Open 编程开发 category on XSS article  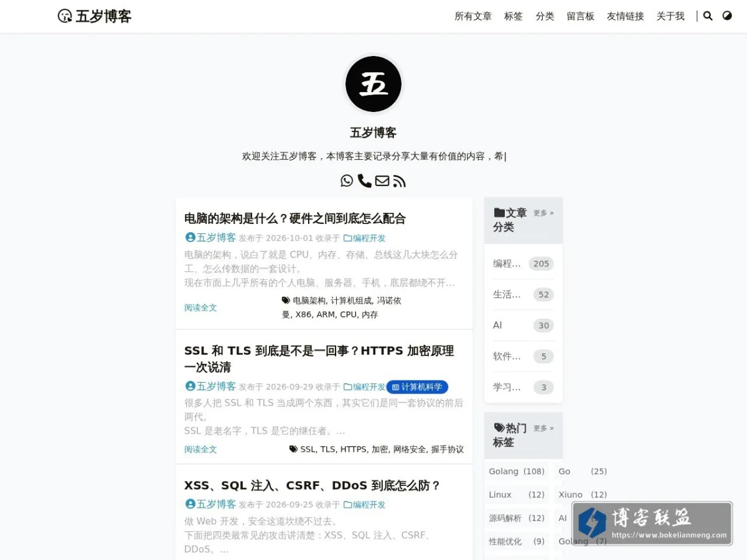[x=365, y=505]
